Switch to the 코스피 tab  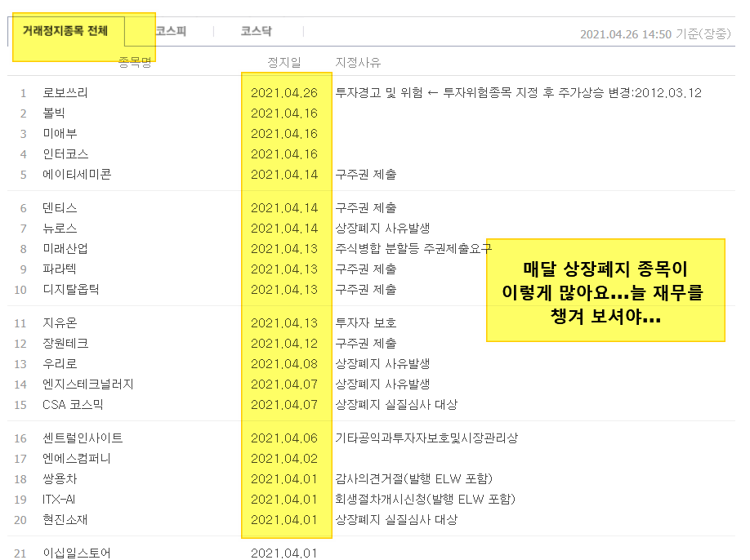point(171,31)
